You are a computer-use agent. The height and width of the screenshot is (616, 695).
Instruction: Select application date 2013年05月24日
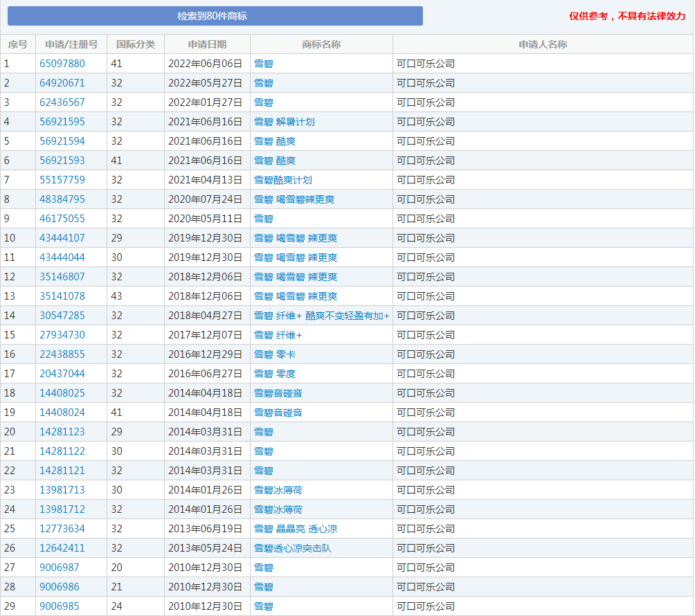point(205,548)
